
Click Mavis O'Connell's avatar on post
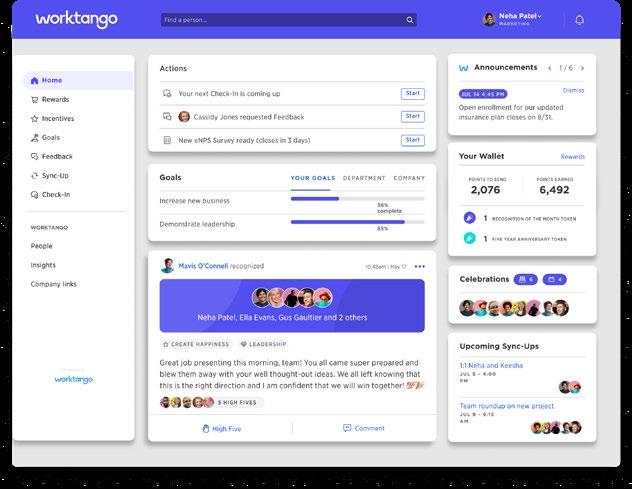[x=167, y=266]
